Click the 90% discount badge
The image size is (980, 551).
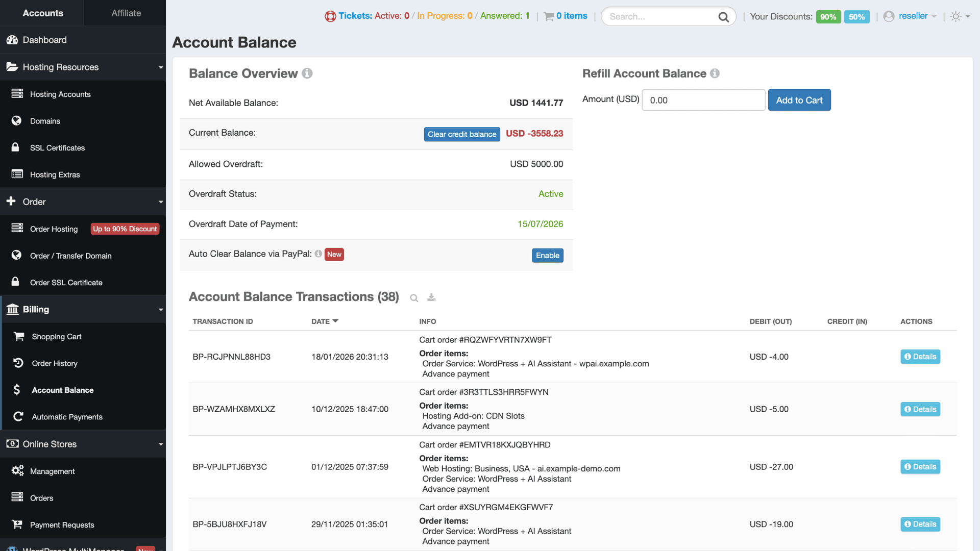(828, 17)
